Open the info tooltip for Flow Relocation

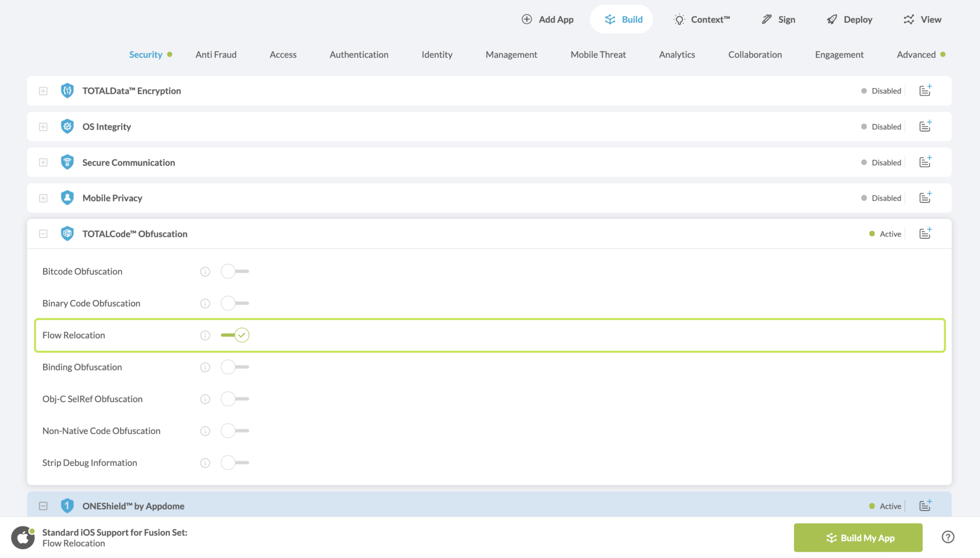(x=205, y=335)
